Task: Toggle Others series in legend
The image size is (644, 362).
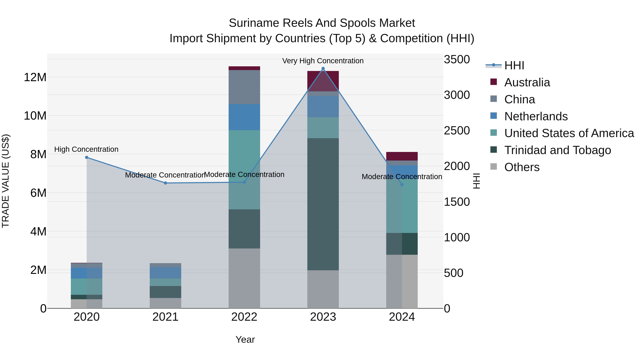Action: (515, 167)
